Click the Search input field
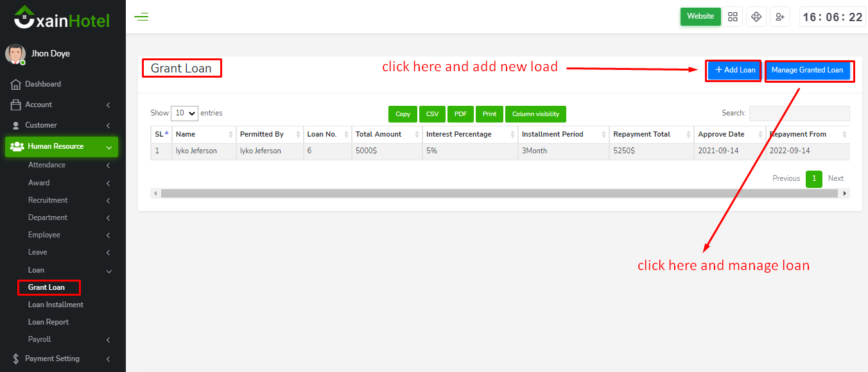The height and width of the screenshot is (372, 868). pyautogui.click(x=799, y=114)
